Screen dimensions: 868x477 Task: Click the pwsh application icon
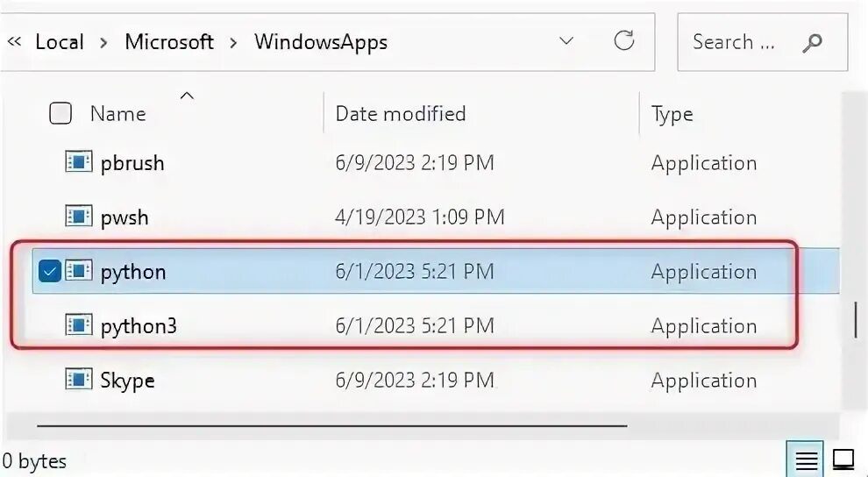point(79,217)
